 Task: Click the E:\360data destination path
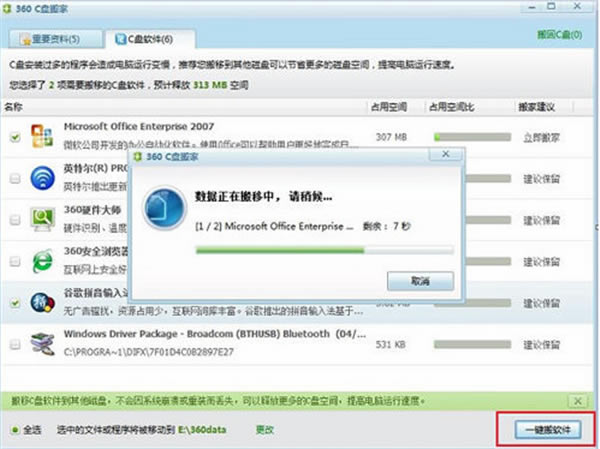[x=202, y=430]
